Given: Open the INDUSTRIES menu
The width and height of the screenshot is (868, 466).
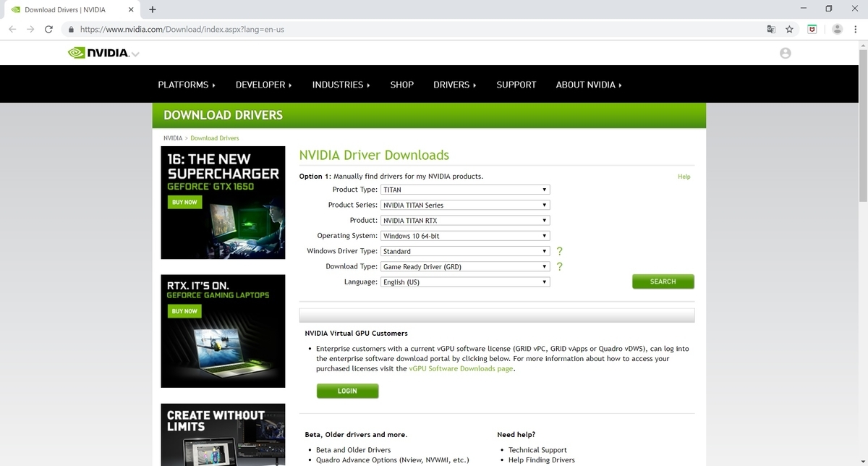Looking at the screenshot, I should tap(341, 85).
